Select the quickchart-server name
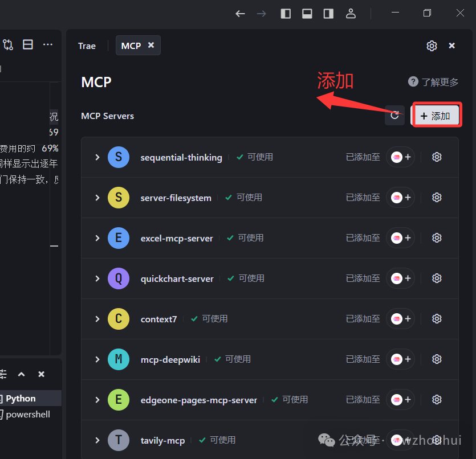 (177, 278)
